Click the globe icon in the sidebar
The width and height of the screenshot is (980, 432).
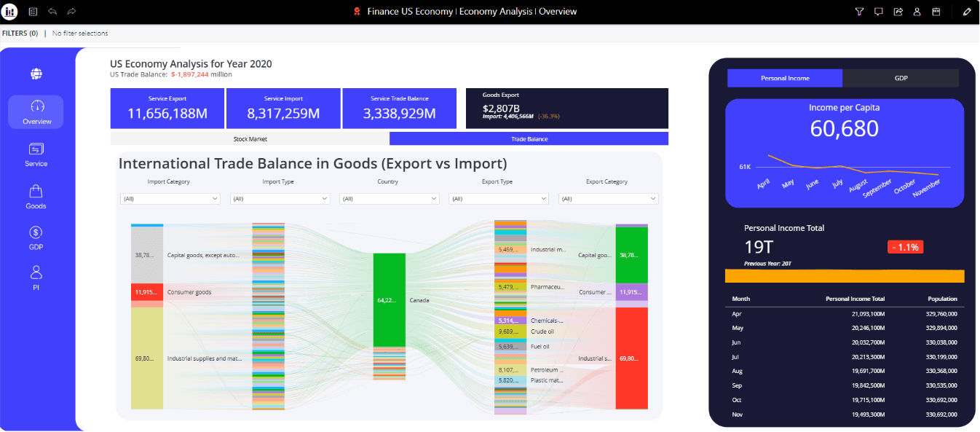[x=36, y=74]
